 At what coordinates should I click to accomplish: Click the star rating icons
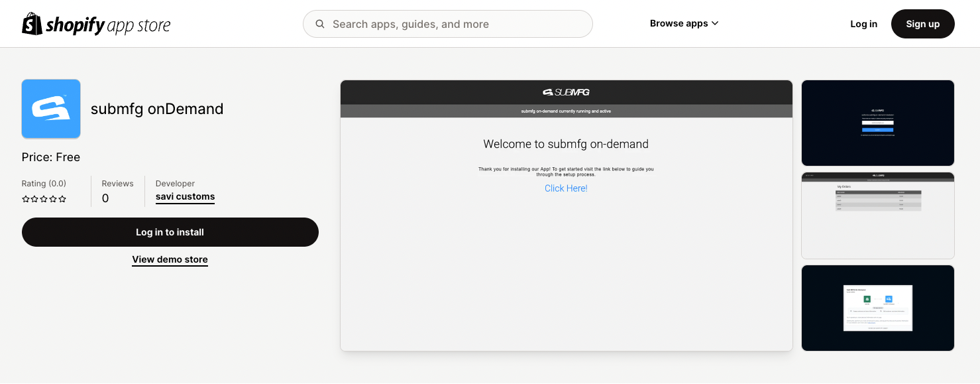44,199
